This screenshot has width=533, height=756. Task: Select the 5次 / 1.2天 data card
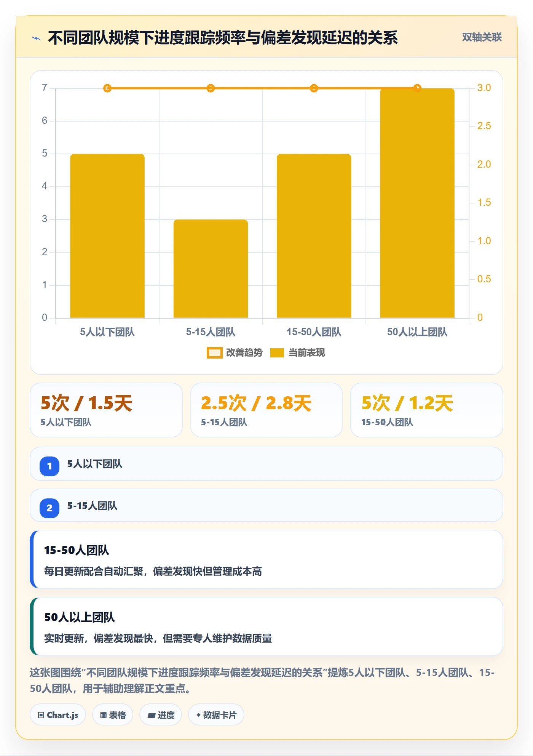427,410
